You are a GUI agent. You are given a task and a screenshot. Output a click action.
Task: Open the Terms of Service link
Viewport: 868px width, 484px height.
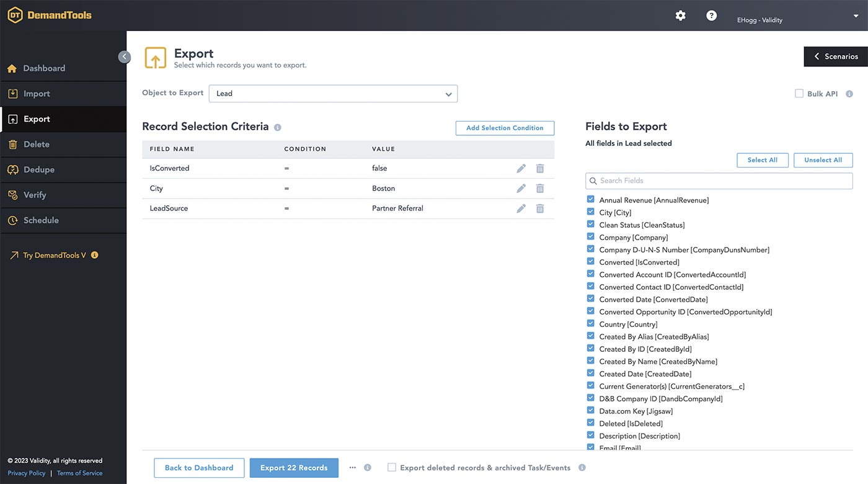pyautogui.click(x=80, y=473)
